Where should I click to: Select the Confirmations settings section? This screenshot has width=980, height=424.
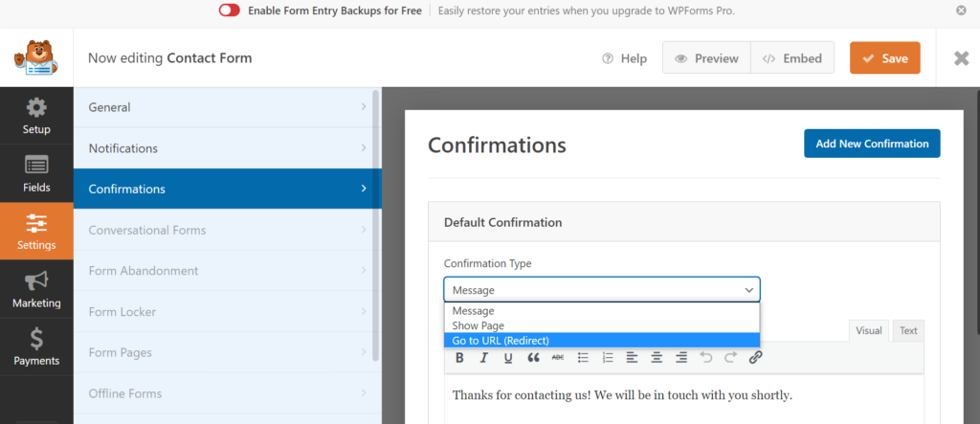coord(227,189)
